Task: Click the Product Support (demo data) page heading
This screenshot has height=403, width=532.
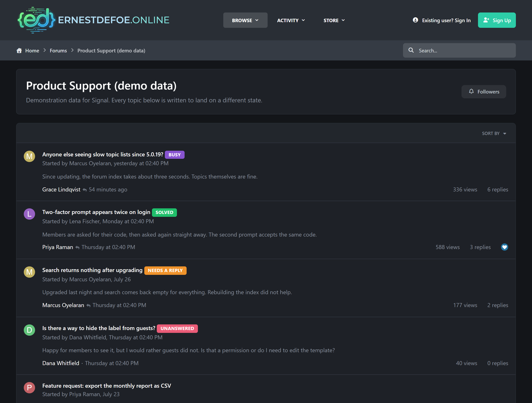Action: [x=101, y=86]
